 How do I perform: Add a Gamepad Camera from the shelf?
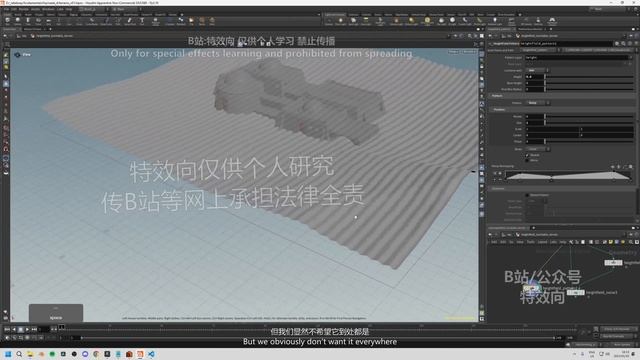point(552,21)
